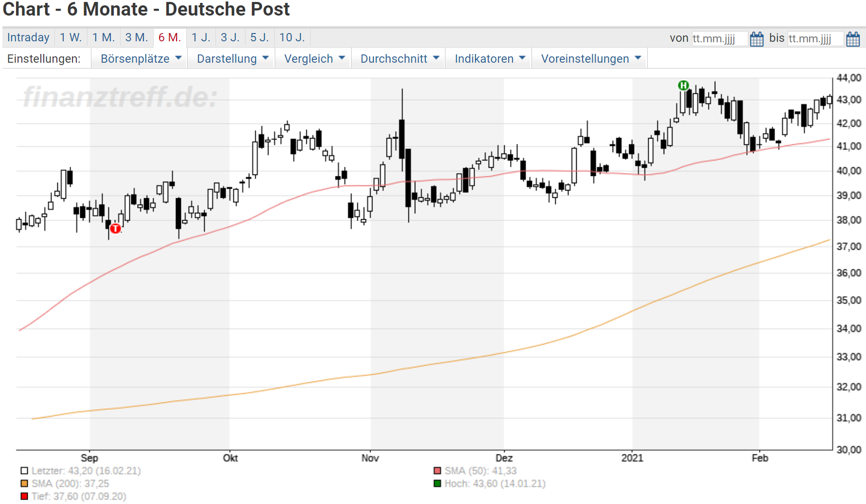Click the 'Okt' x-axis label

point(230,458)
